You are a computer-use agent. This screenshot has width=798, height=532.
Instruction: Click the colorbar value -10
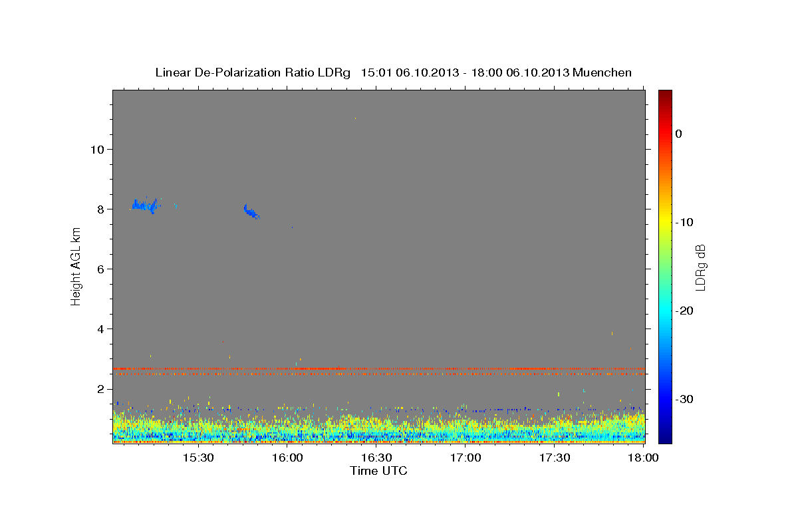[685, 222]
